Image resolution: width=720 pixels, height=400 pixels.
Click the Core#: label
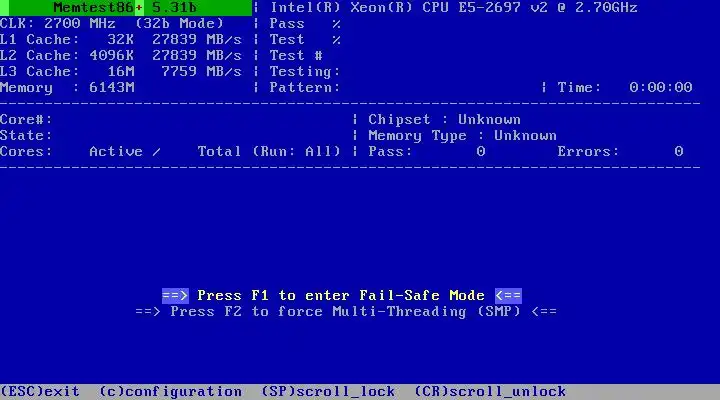[26, 120]
